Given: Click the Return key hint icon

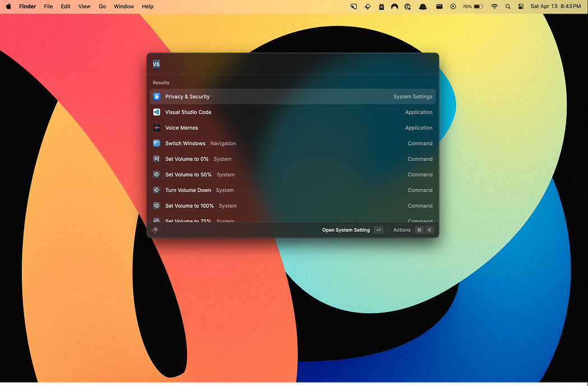Looking at the screenshot, I should point(379,230).
